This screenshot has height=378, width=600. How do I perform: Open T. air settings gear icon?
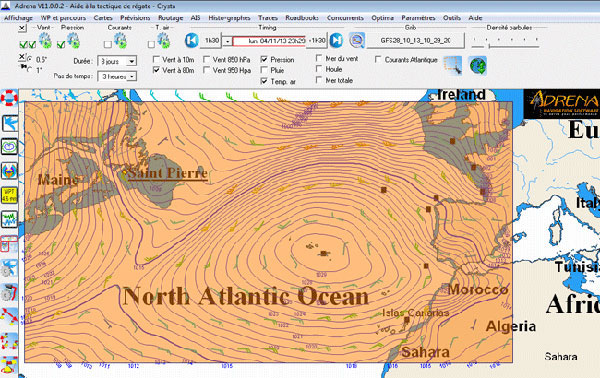click(x=163, y=40)
